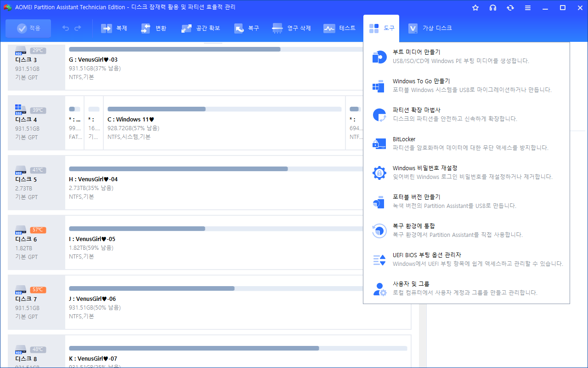Viewport: 588px width, 368px height.
Task: Click the 39℃ temperature badge on 디스크 4
Action: [x=38, y=110]
